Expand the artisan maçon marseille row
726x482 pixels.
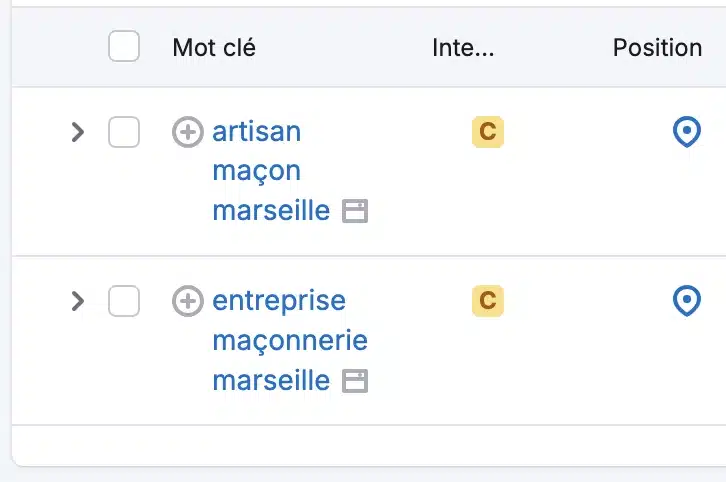78,132
